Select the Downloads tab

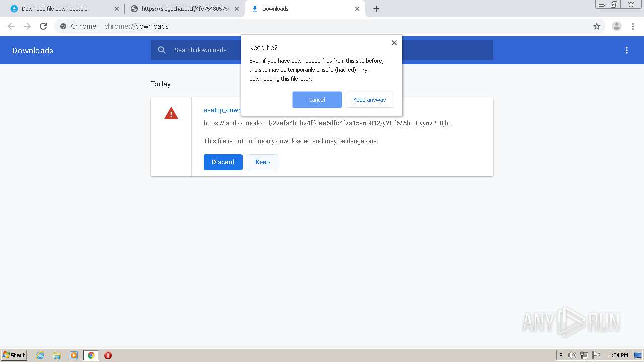coord(305,9)
